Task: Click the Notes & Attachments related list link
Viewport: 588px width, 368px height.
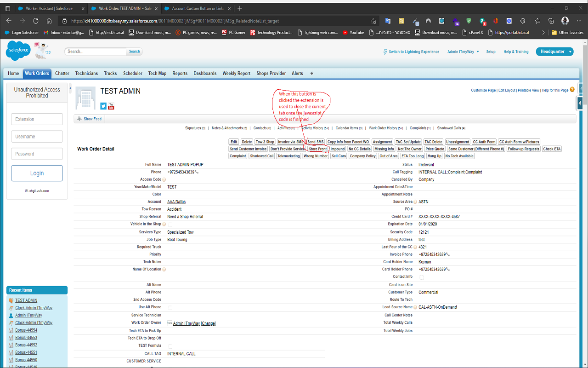Action: coord(229,128)
